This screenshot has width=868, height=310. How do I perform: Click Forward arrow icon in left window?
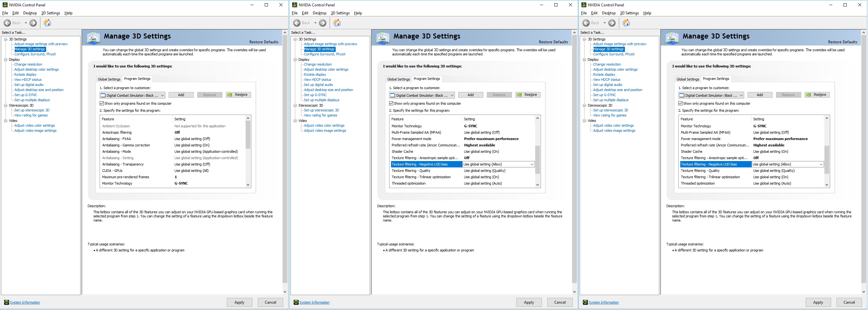pyautogui.click(x=33, y=23)
